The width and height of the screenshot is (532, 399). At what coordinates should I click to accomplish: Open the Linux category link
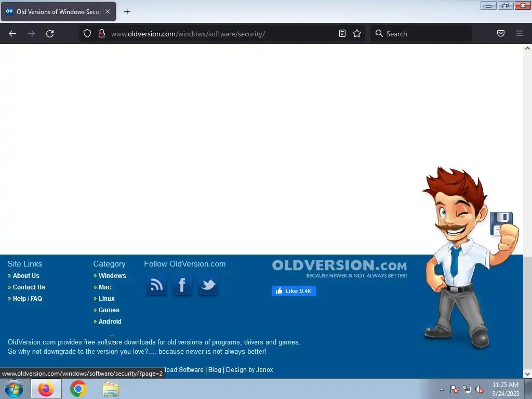coord(107,299)
